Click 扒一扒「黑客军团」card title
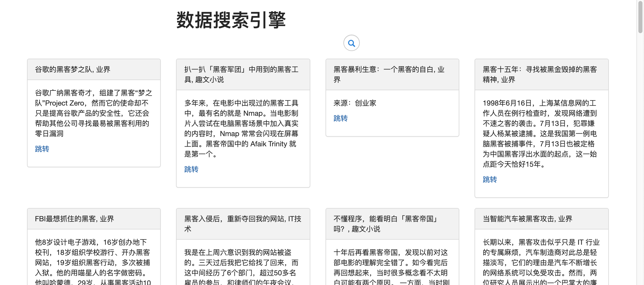The image size is (644, 285). (x=241, y=74)
